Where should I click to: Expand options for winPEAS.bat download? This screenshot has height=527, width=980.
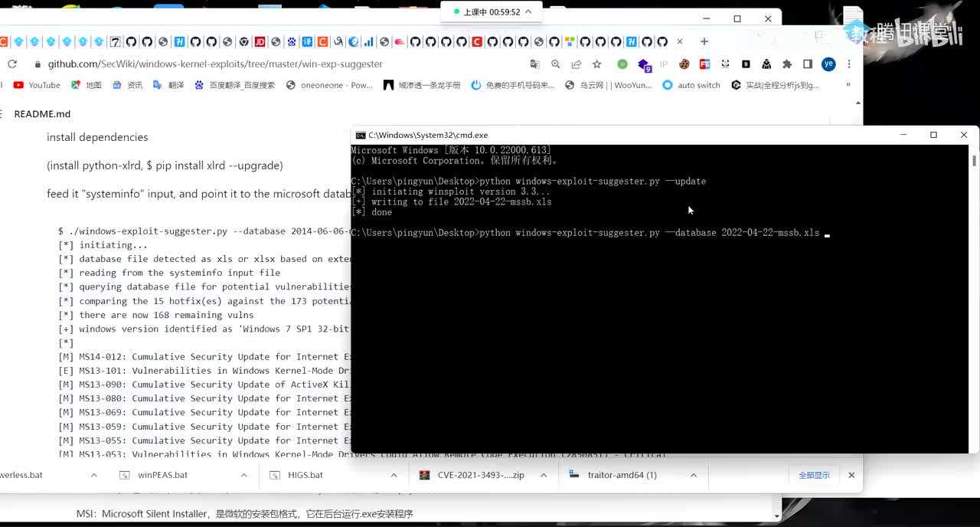coord(243,475)
